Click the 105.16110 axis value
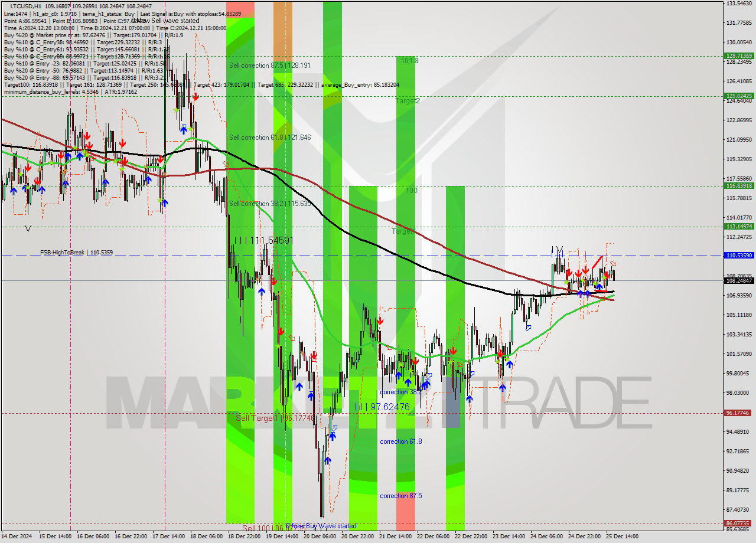Screen dimensions: 756x543 tap(739, 315)
